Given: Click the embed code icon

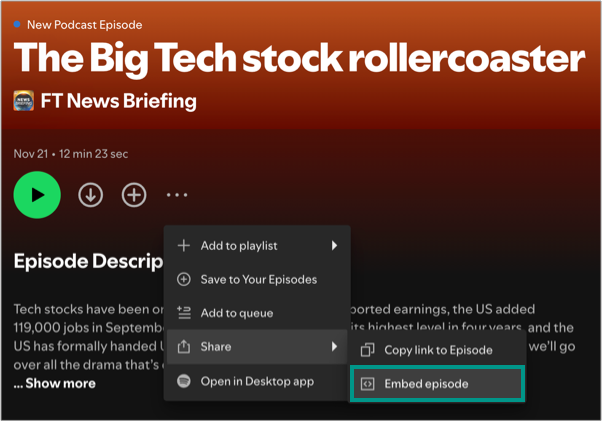Looking at the screenshot, I should [x=367, y=384].
